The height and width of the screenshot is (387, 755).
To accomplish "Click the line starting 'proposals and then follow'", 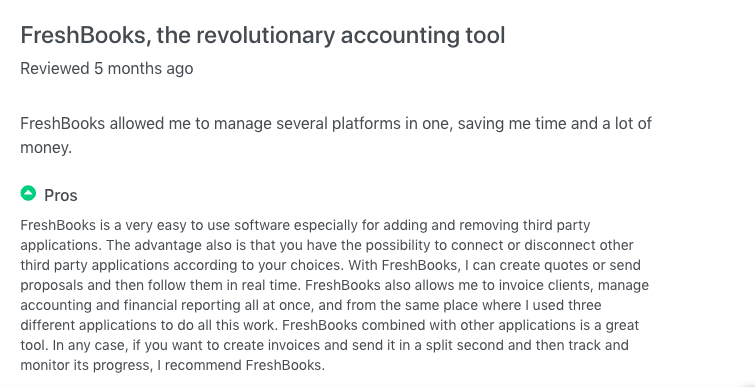I will 335,285.
